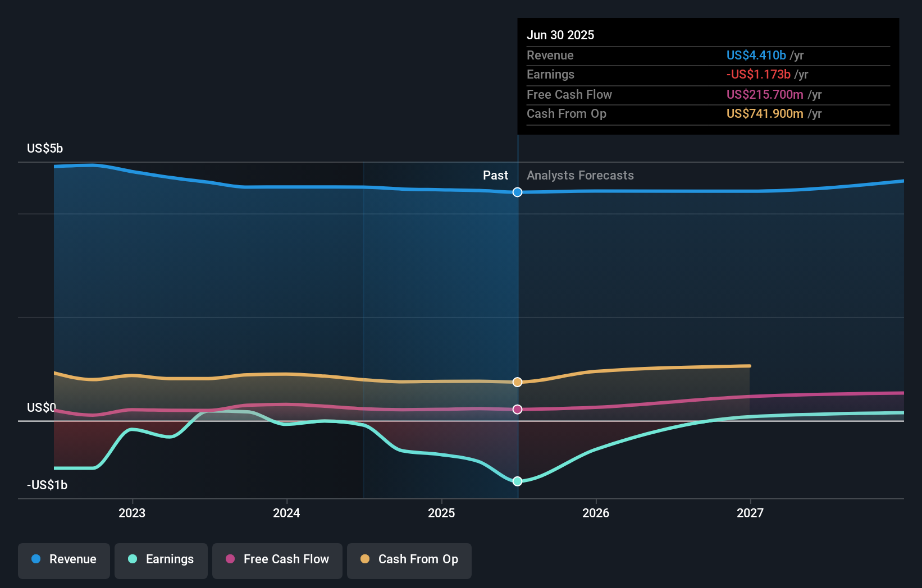Open the Analysts Forecasts section
This screenshot has width=922, height=588.
pyautogui.click(x=580, y=175)
